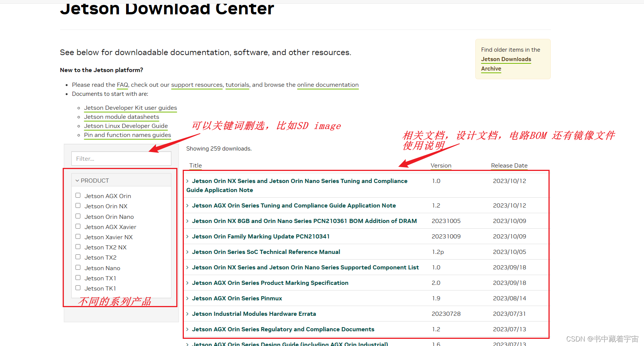Enable the Jetson AGX Xavier filter

[78, 226]
